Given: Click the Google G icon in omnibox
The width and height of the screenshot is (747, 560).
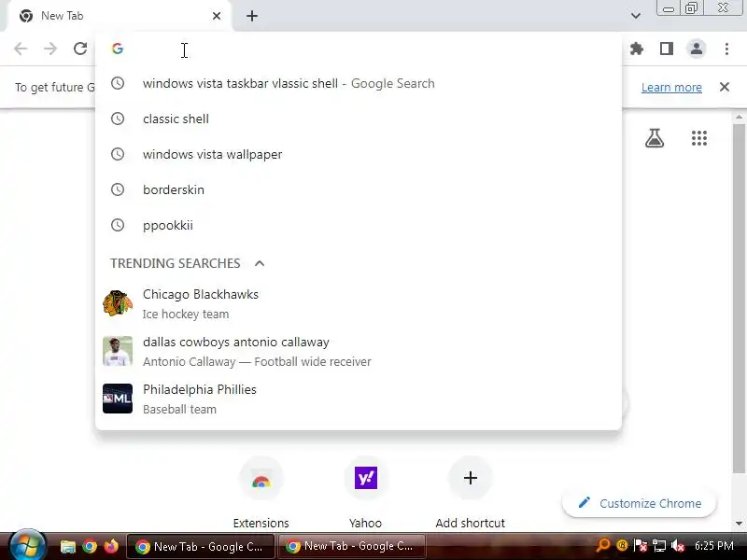Looking at the screenshot, I should (x=118, y=49).
